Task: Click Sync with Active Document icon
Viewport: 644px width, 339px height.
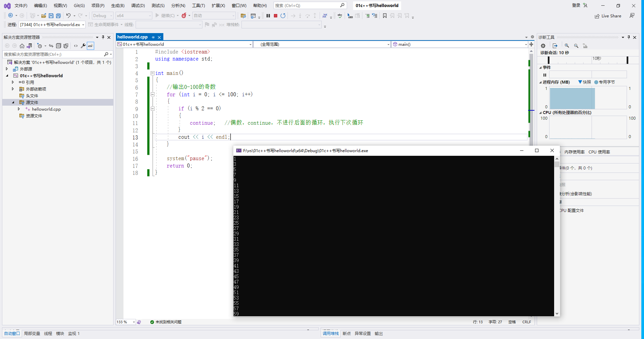Action: click(51, 46)
